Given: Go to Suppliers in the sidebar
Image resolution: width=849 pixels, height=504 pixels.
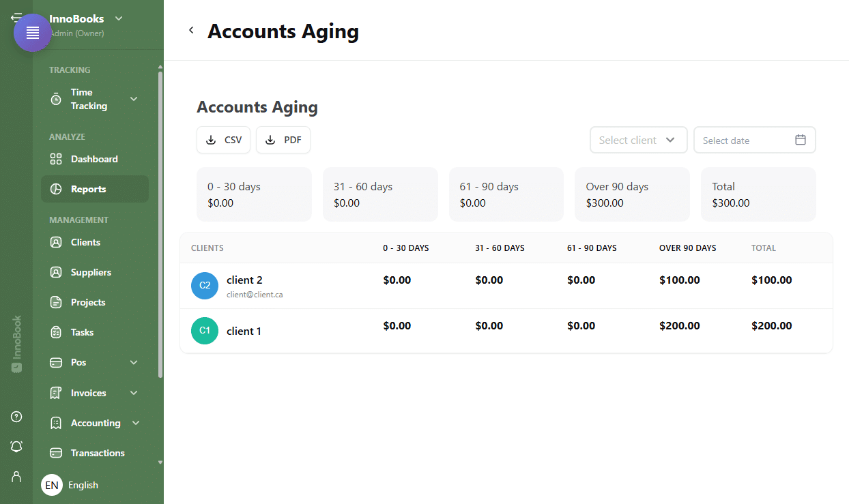Looking at the screenshot, I should 95,272.
